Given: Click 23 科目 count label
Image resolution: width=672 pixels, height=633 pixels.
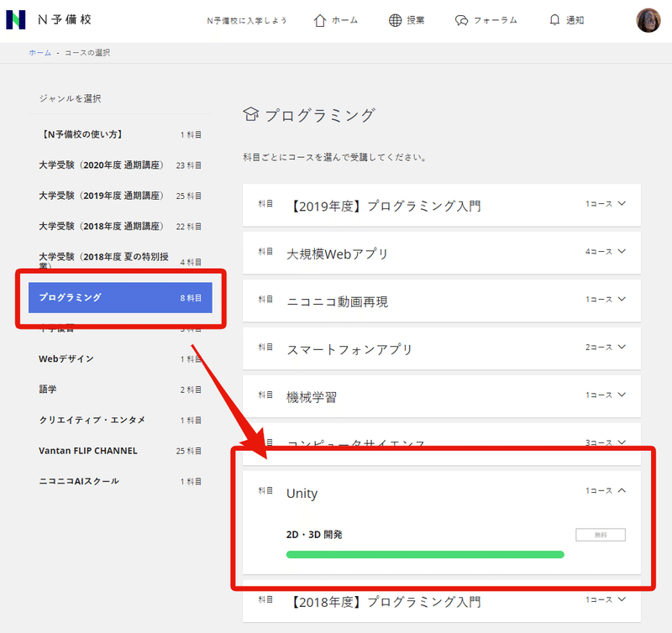Looking at the screenshot, I should pos(188,165).
